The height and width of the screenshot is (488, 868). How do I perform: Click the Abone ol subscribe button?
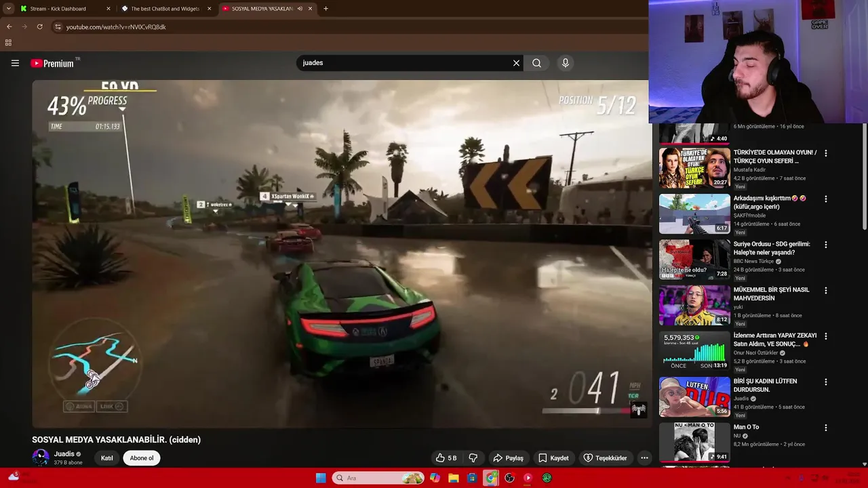(x=142, y=458)
